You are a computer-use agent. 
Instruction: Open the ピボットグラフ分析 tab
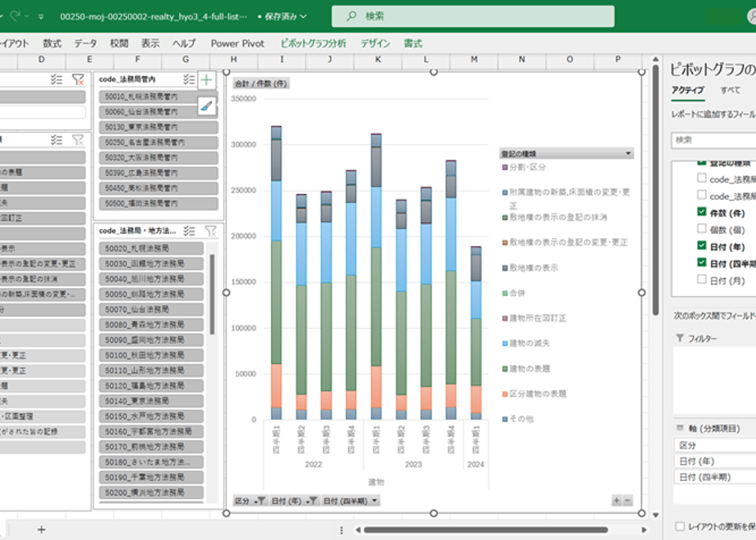(x=313, y=43)
